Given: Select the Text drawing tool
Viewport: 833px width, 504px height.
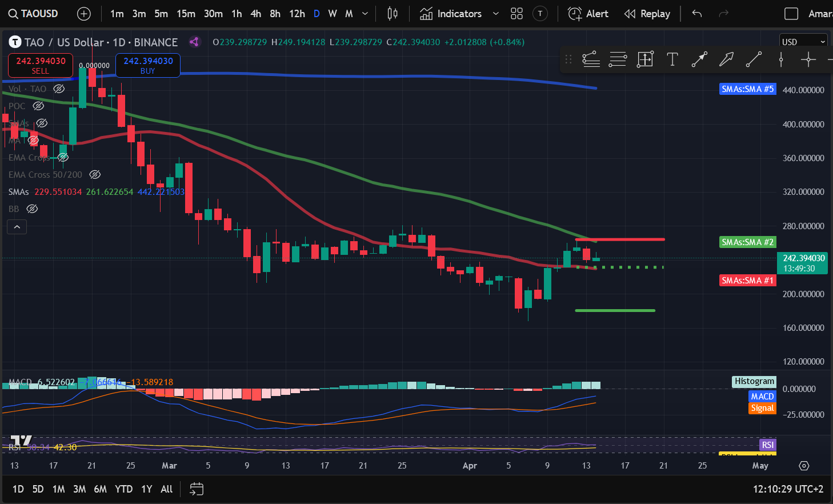Looking at the screenshot, I should point(672,59).
